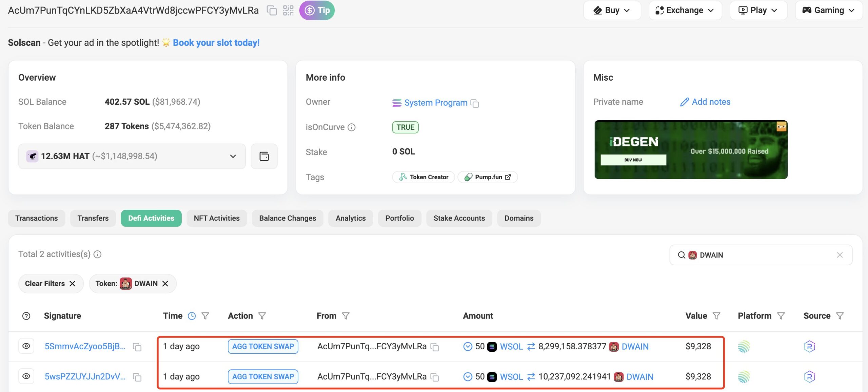Viewport: 868px width, 392px height.
Task: Toggle eye preview for 5wsPZZUYJJn2DvV row
Action: (26, 376)
